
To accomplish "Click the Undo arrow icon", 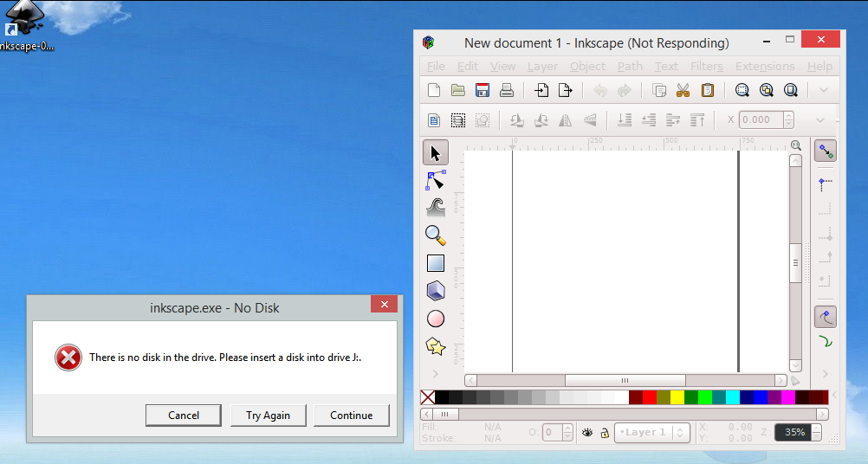I will coord(600,90).
